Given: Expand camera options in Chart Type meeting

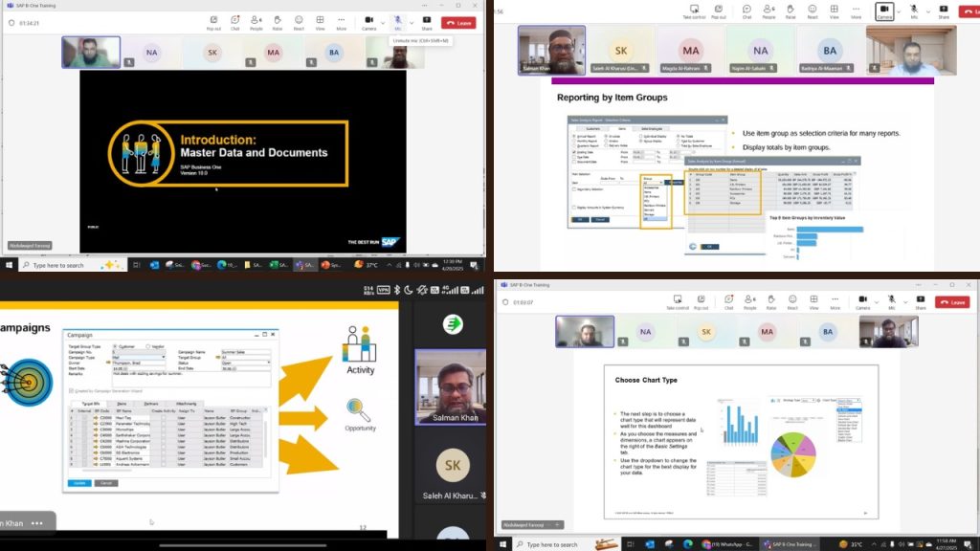Looking at the screenshot, I should tap(877, 302).
